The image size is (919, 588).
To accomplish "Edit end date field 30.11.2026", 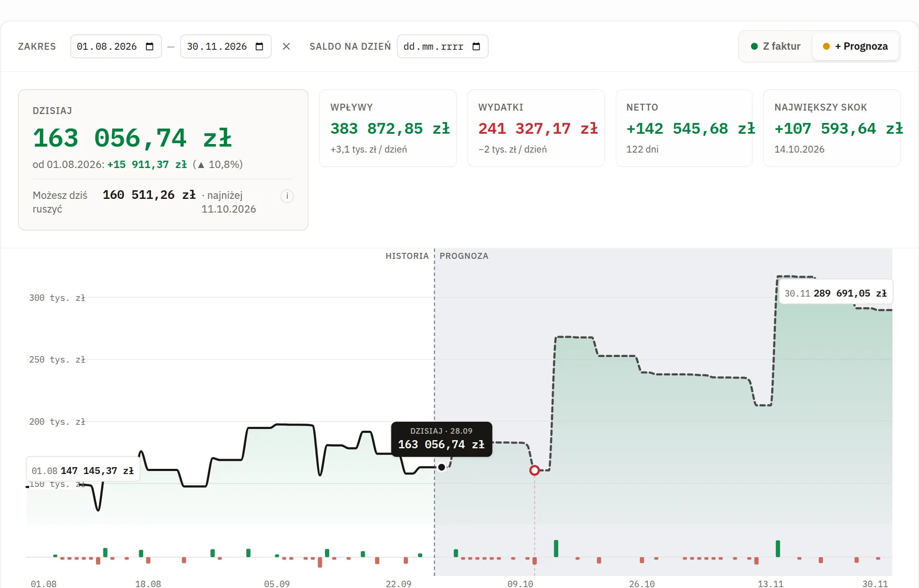I will [x=226, y=46].
